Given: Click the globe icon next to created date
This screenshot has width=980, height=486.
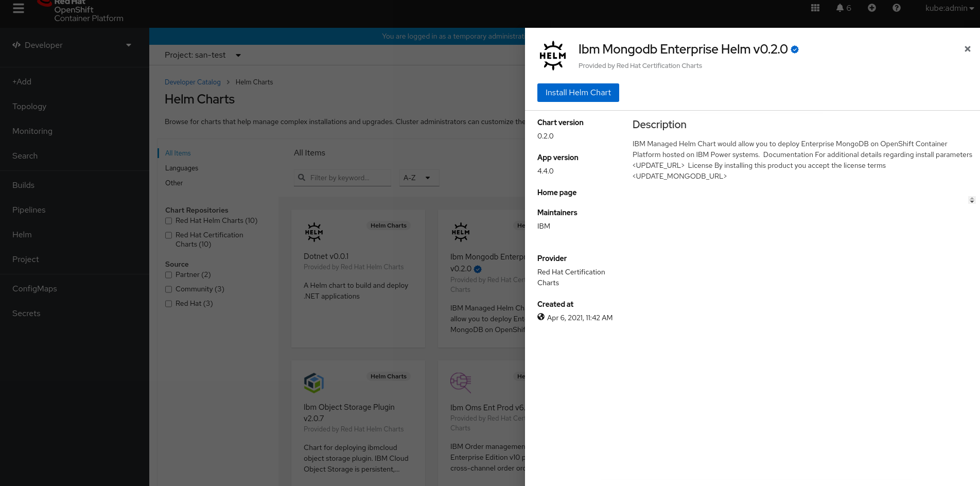Looking at the screenshot, I should (541, 317).
